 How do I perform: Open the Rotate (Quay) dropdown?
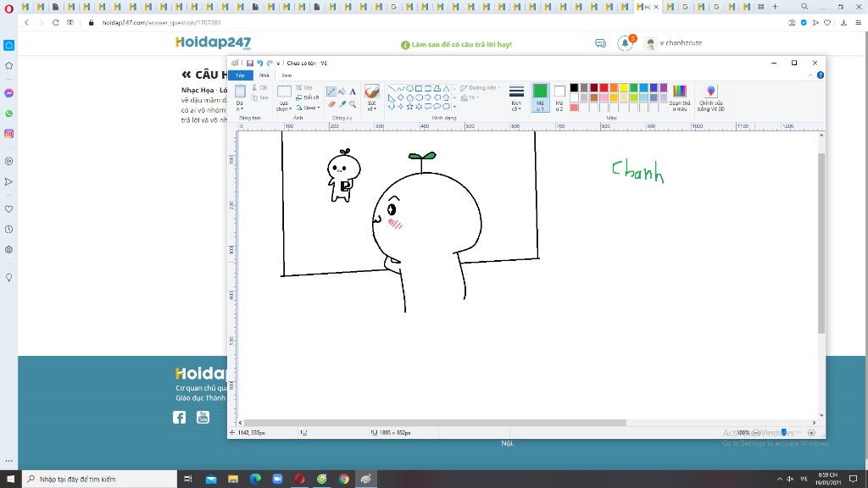[x=308, y=108]
